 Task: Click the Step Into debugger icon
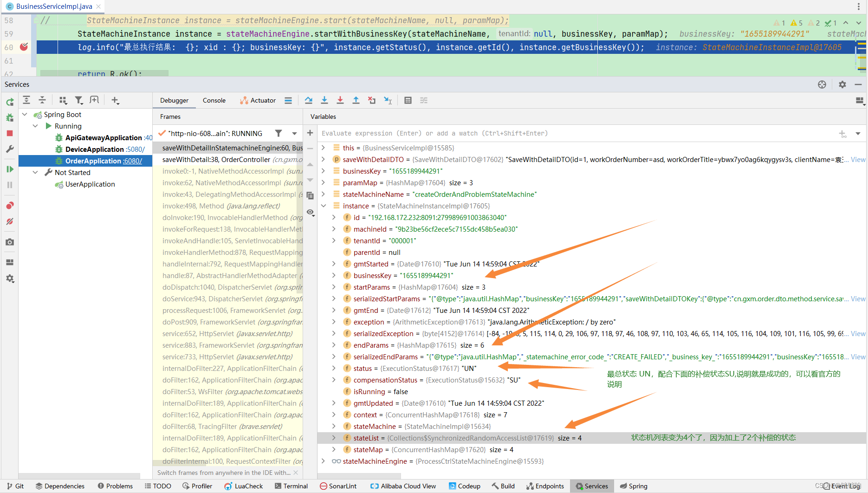point(324,100)
